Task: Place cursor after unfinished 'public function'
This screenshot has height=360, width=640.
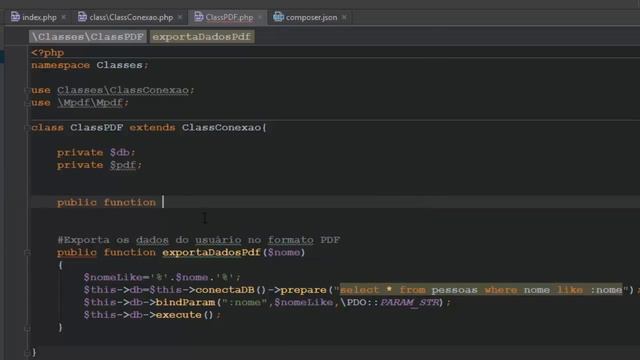Action: point(162,202)
